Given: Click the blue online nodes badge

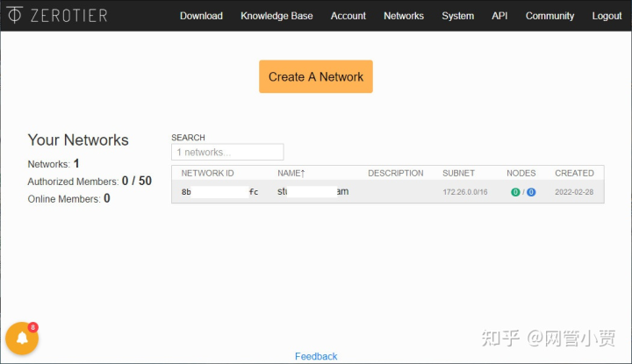Looking at the screenshot, I should (x=531, y=192).
